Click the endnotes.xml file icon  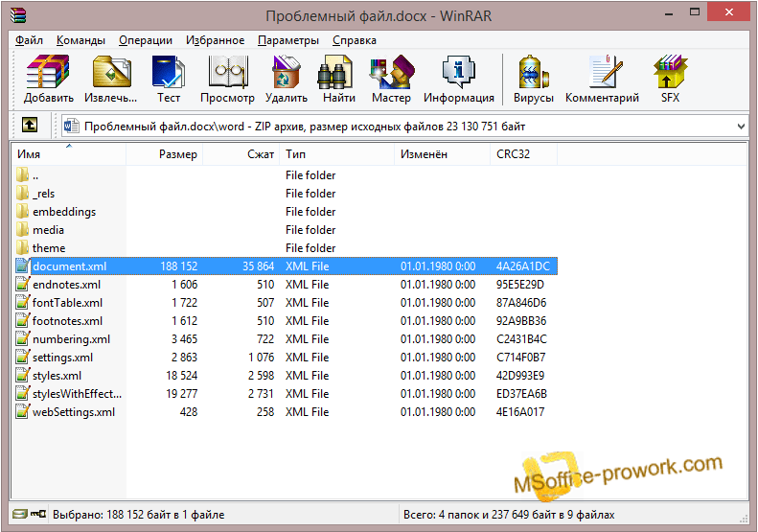coord(22,284)
